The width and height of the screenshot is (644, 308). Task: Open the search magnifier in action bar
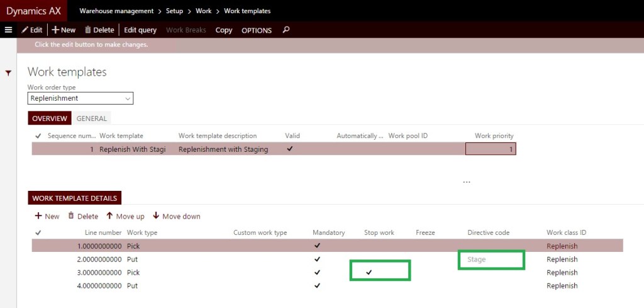click(x=286, y=30)
